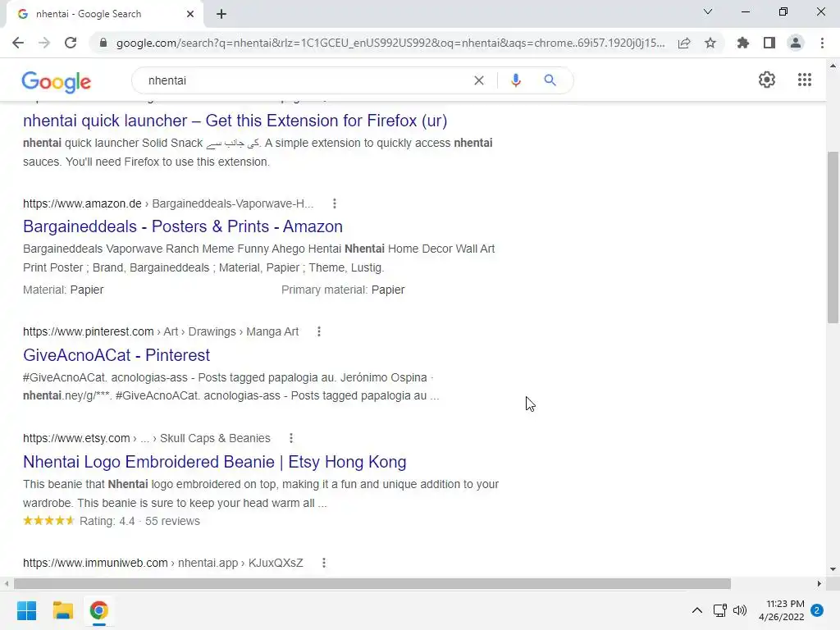
Task: Bookmark this tab with the star
Action: coord(710,43)
